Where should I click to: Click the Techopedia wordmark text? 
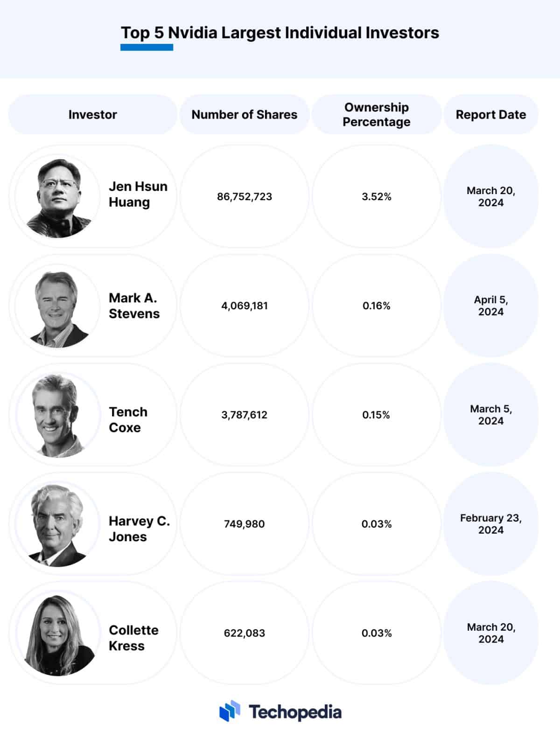295,712
